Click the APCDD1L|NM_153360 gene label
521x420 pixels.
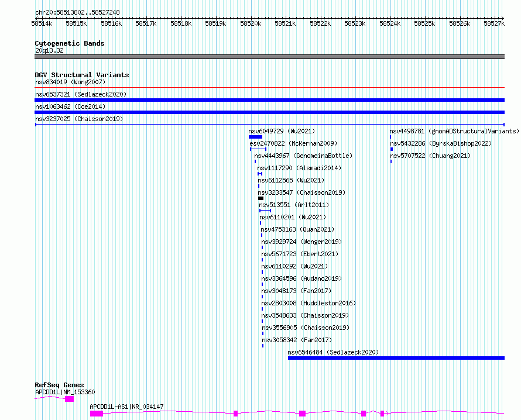pos(65,392)
